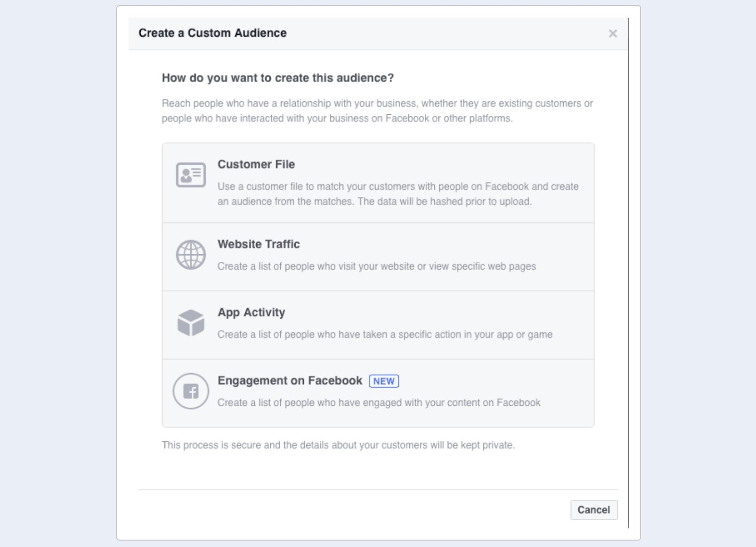Select Engagement on Facebook title
The width and height of the screenshot is (756, 547).
point(290,381)
